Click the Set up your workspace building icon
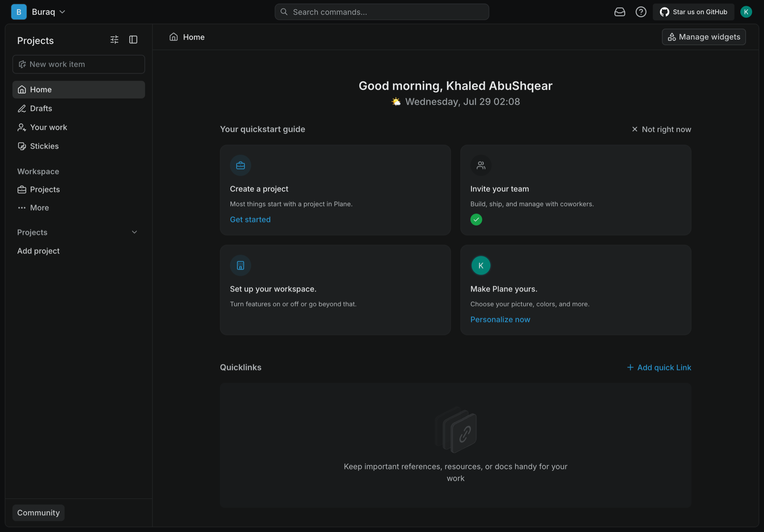 coord(241,266)
